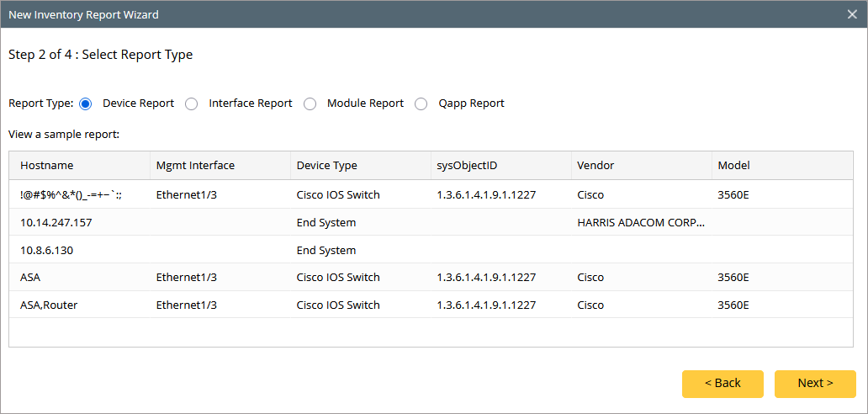This screenshot has width=868, height=414.
Task: Proceed with the Next button
Action: [x=815, y=384]
